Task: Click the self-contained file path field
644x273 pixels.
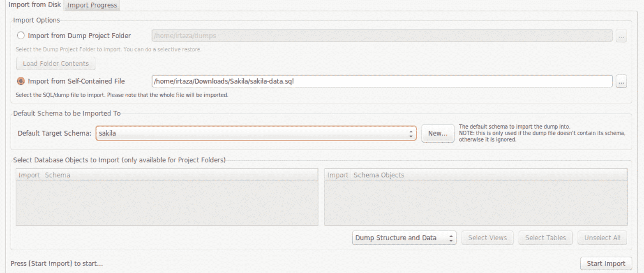Action: coord(382,81)
